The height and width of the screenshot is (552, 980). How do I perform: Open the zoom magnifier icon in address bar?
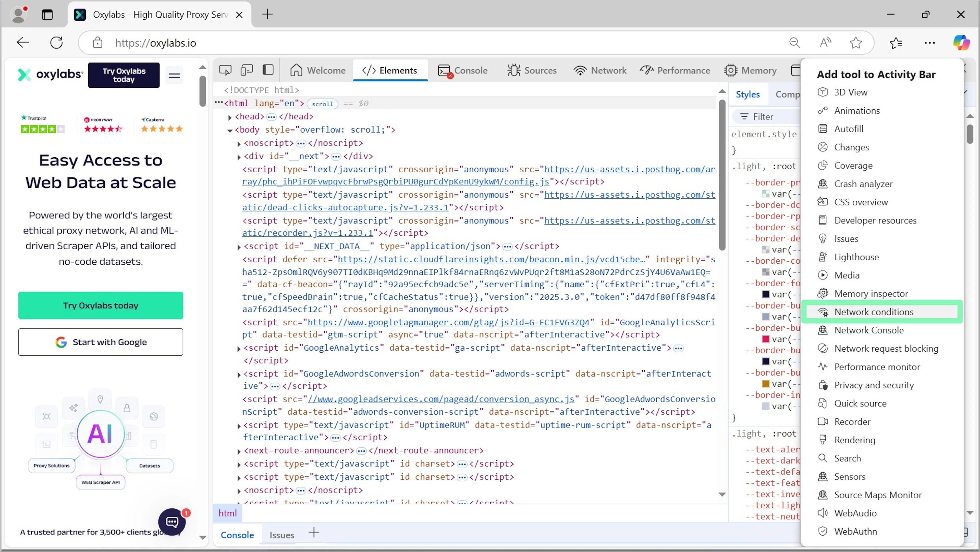794,43
